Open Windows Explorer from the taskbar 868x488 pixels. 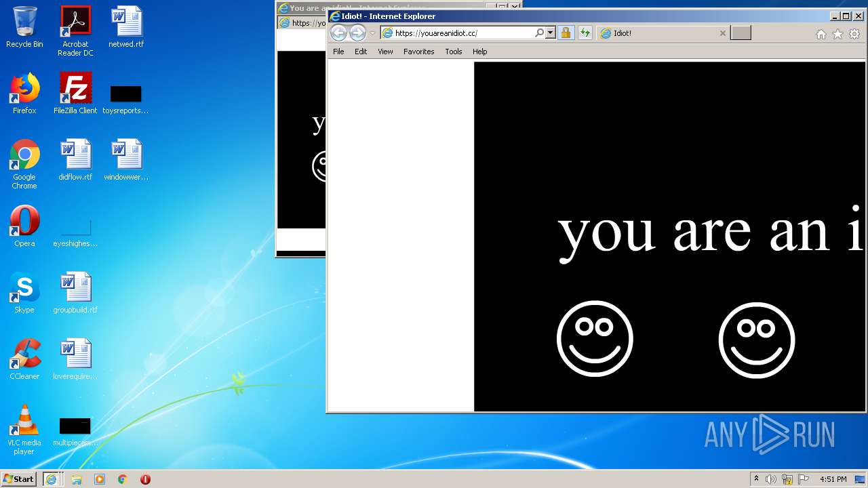coord(77,479)
